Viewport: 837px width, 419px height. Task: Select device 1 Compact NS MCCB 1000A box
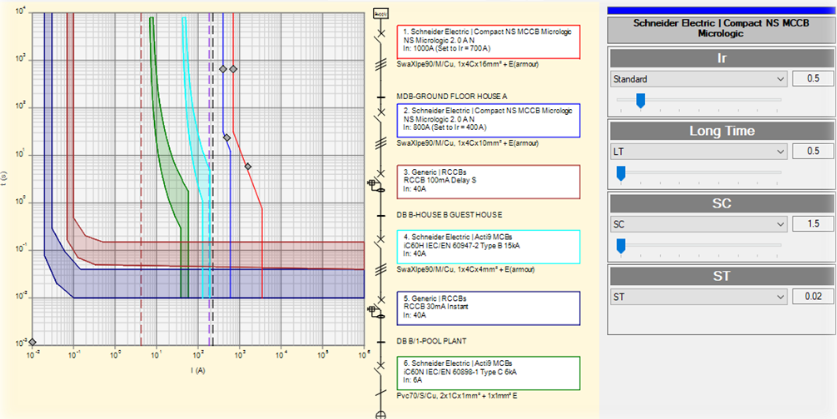pyautogui.click(x=488, y=42)
